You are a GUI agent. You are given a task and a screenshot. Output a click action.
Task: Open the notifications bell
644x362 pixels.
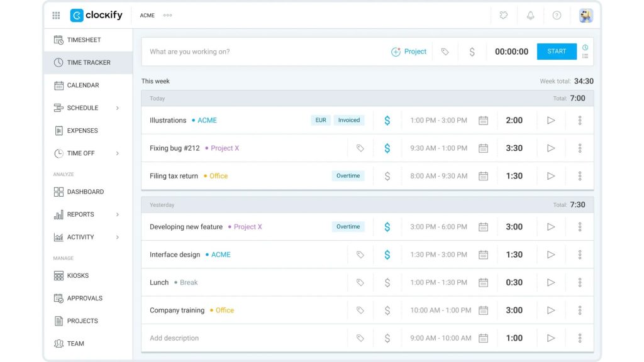click(x=530, y=15)
